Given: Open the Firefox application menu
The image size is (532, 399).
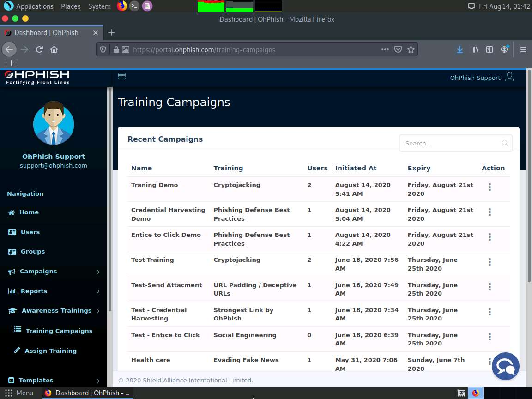Looking at the screenshot, I should (x=523, y=49).
